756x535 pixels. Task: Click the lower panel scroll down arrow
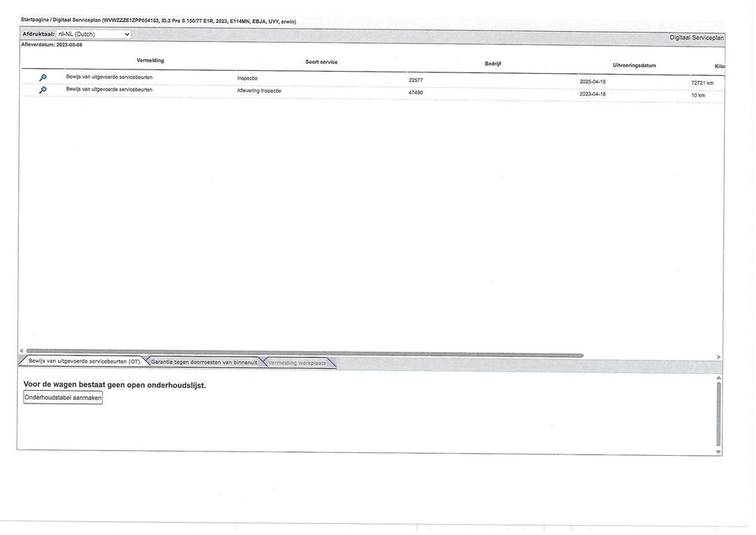point(718,452)
